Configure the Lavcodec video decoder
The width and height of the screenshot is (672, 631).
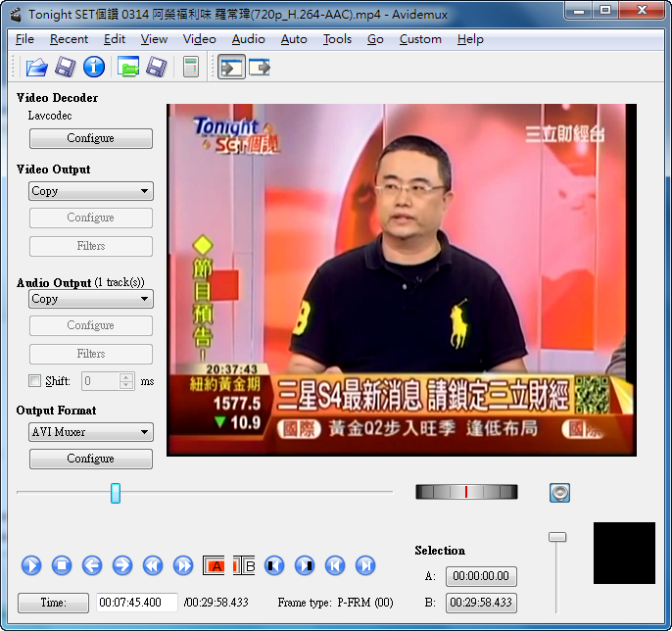[x=91, y=138]
